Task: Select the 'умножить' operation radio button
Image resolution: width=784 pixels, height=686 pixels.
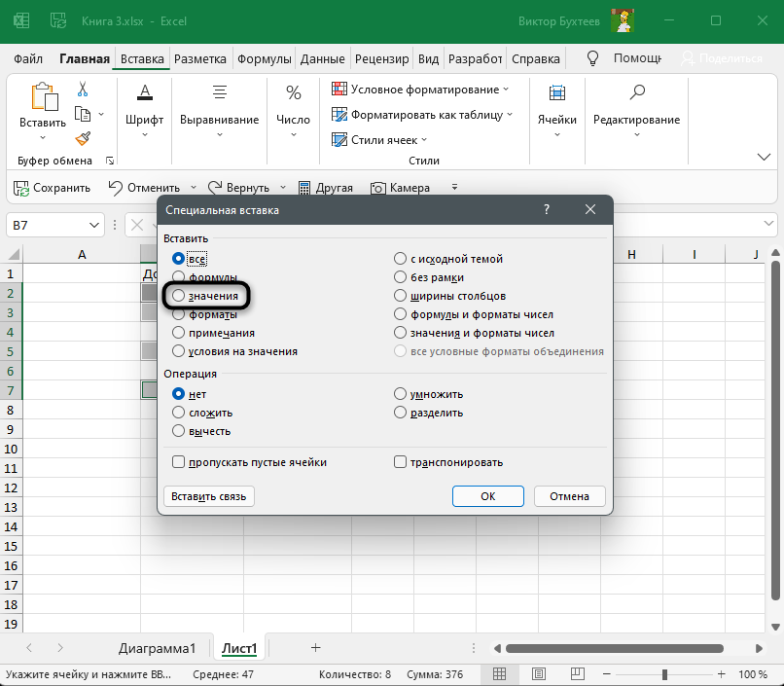Action: tap(400, 394)
